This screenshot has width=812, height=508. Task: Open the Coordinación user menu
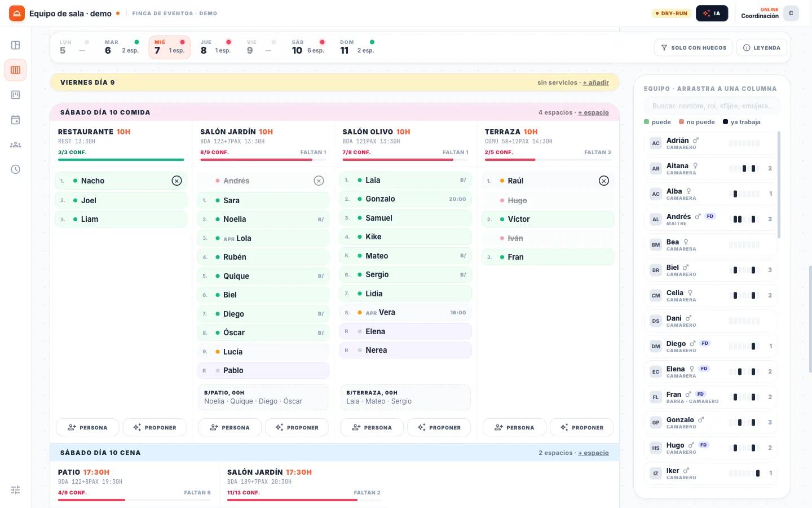point(770,13)
